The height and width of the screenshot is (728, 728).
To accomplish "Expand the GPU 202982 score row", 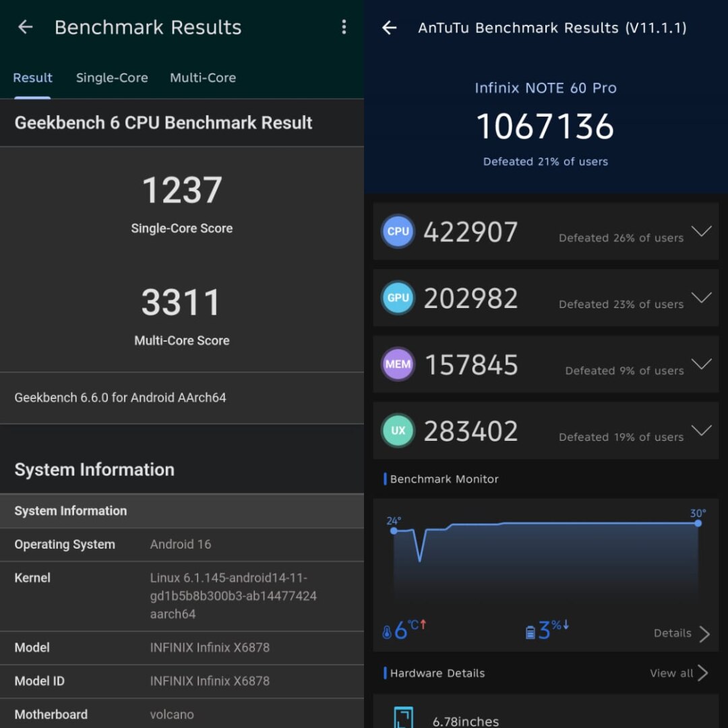I will point(701,297).
